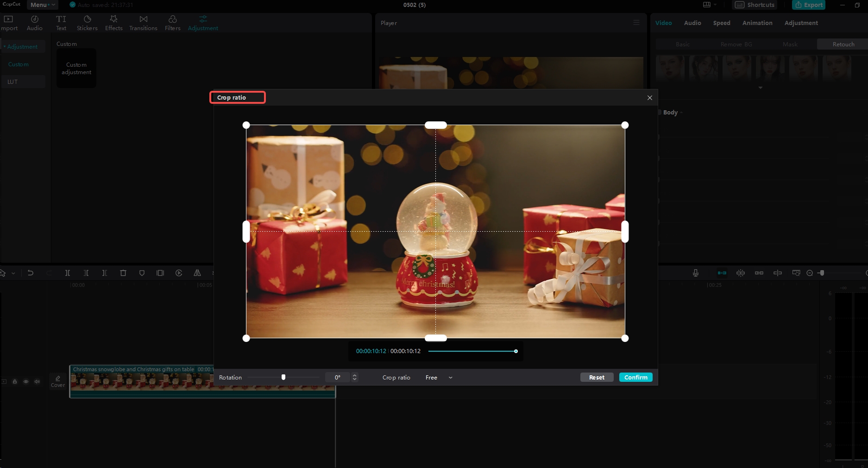This screenshot has width=868, height=468.
Task: Open the Menu dropdown
Action: click(x=43, y=5)
